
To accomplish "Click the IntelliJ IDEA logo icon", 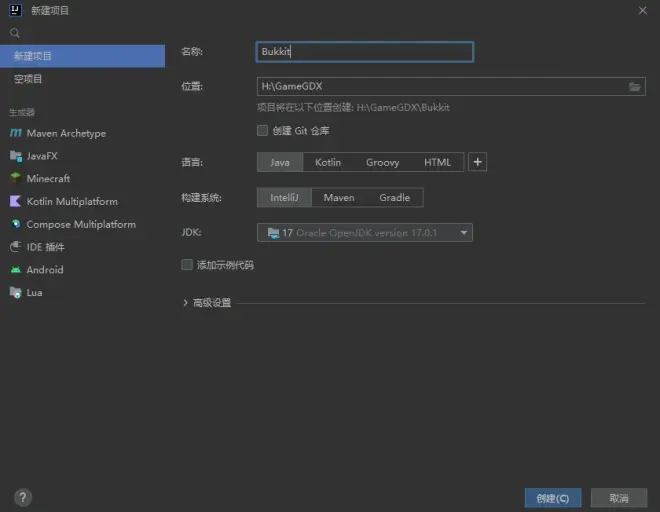I will point(16,10).
